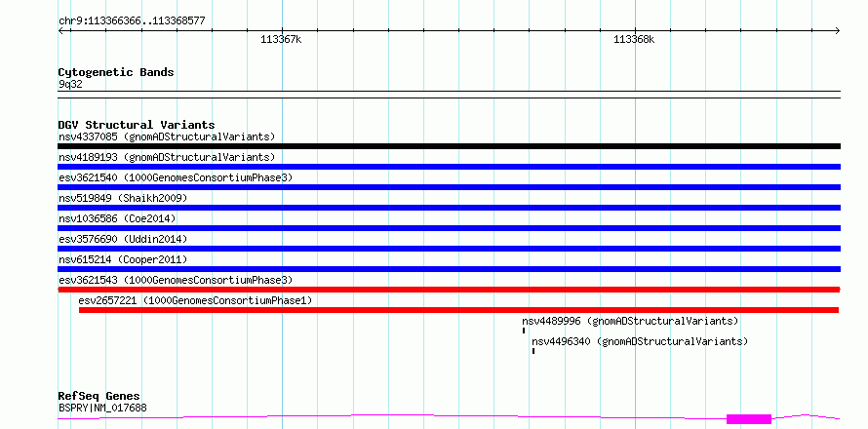Open the nsv1036586 (Coe2014) label

click(x=117, y=218)
